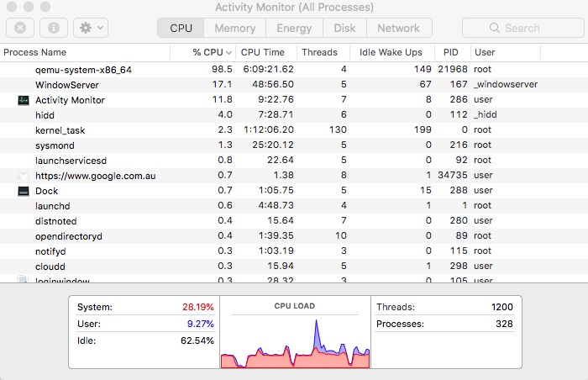This screenshot has width=588, height=380.
Task: Select the Activity Monitor process name
Action: [70, 100]
